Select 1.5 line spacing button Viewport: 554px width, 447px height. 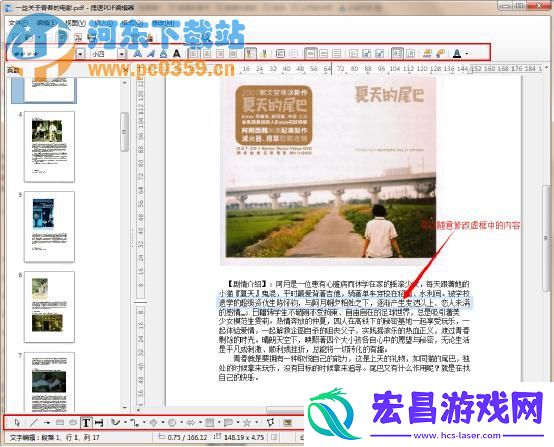click(324, 54)
